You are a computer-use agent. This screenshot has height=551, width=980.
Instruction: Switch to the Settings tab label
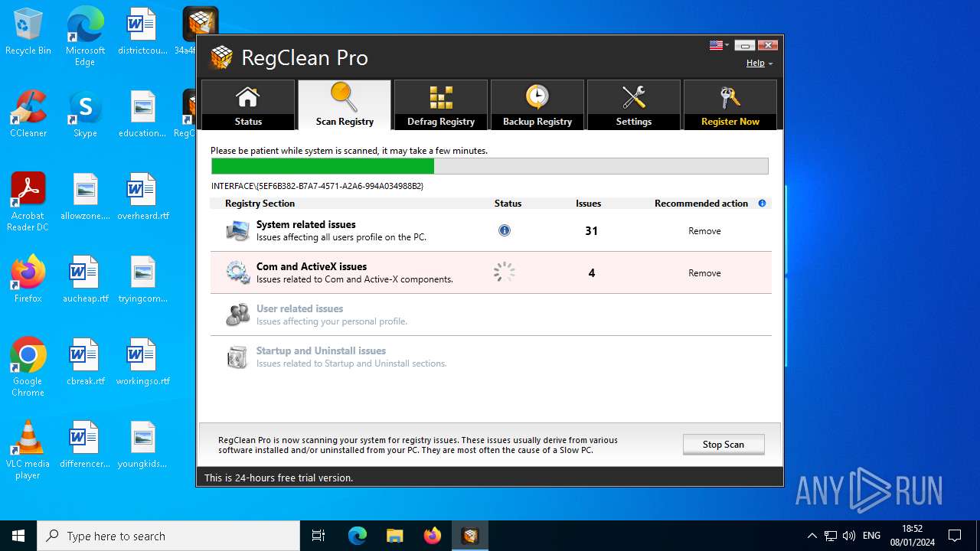(634, 122)
